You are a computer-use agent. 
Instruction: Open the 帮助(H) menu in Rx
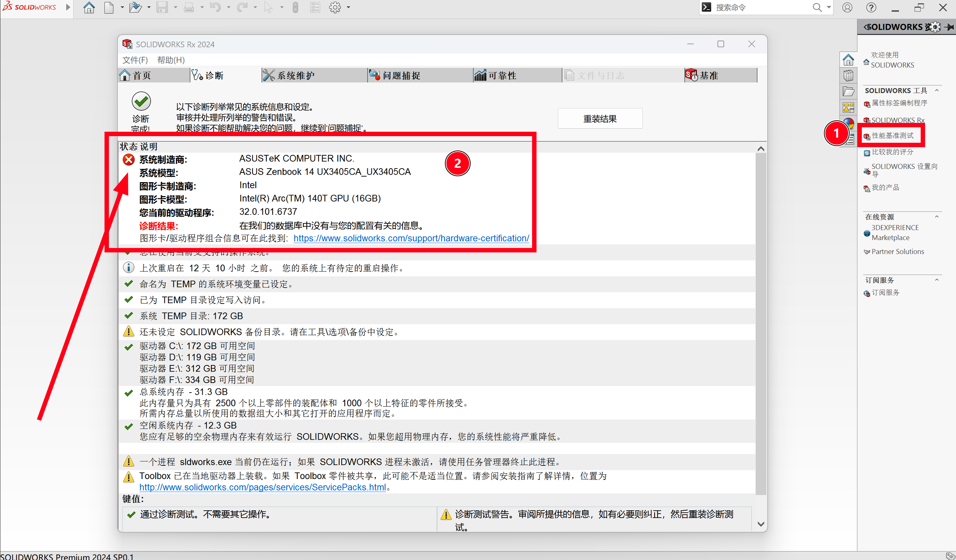pyautogui.click(x=171, y=60)
